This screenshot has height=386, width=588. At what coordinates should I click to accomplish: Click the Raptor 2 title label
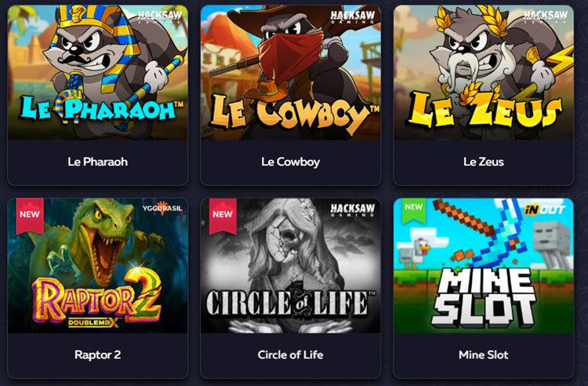tap(97, 355)
